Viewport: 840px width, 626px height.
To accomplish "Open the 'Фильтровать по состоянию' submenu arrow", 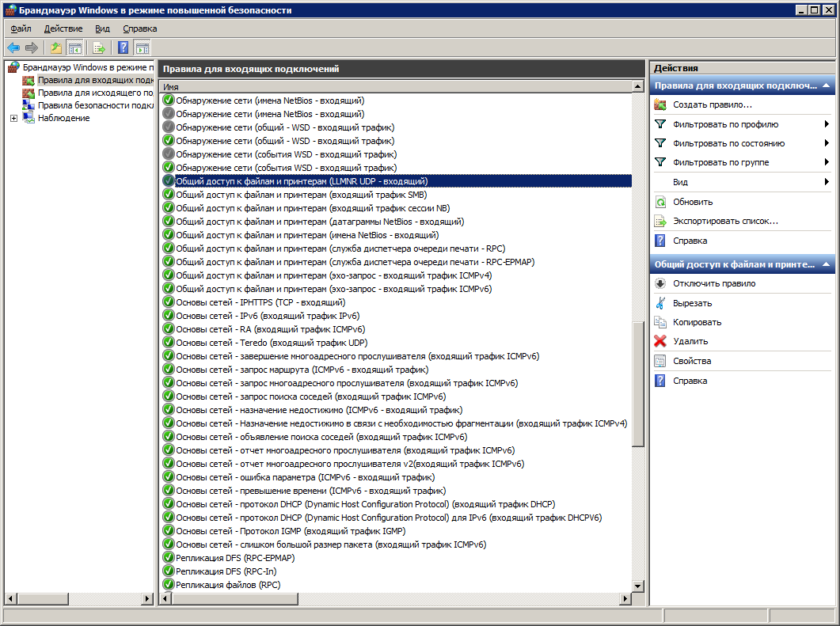I will pos(827,143).
